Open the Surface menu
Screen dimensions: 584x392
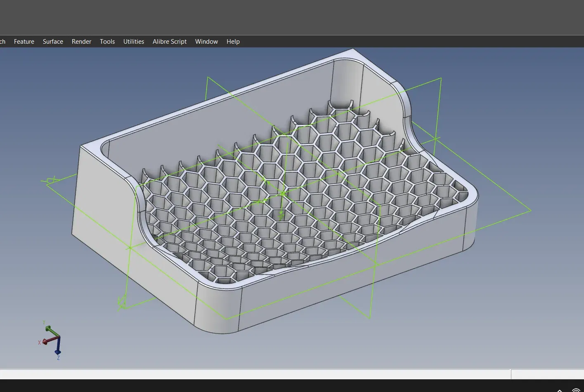tap(53, 42)
